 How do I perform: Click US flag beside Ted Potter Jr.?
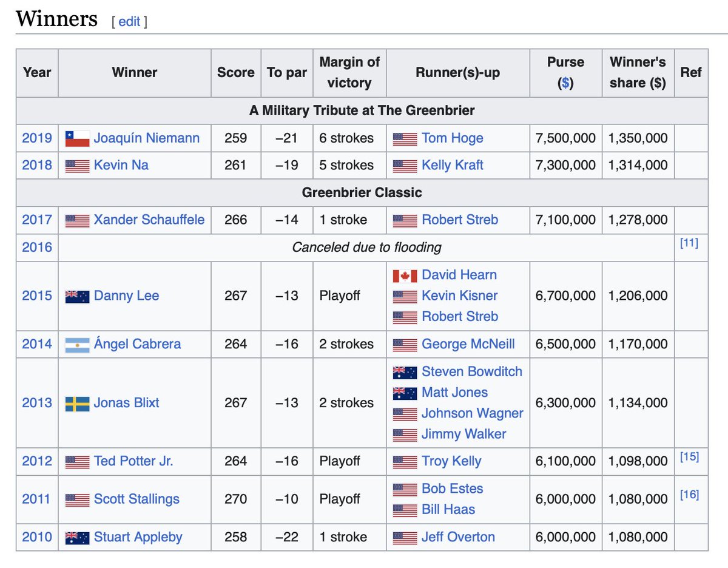point(77,462)
